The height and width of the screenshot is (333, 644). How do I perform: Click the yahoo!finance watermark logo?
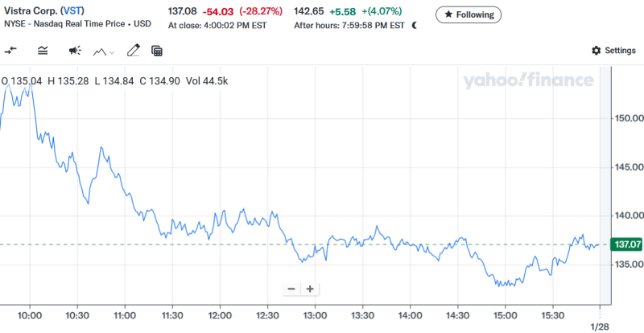coord(528,80)
